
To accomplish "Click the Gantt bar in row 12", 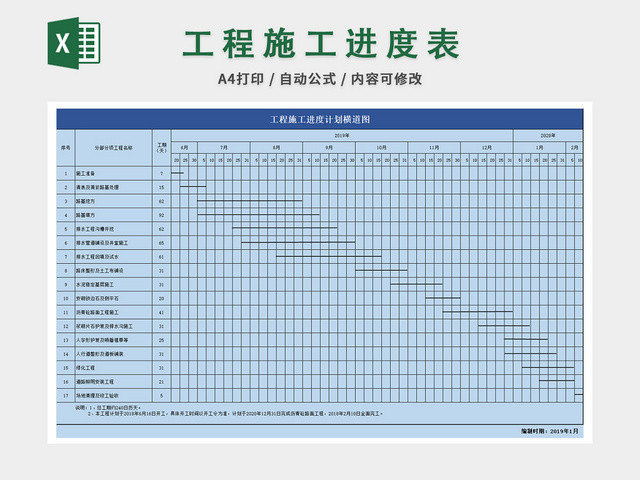I will 504,326.
